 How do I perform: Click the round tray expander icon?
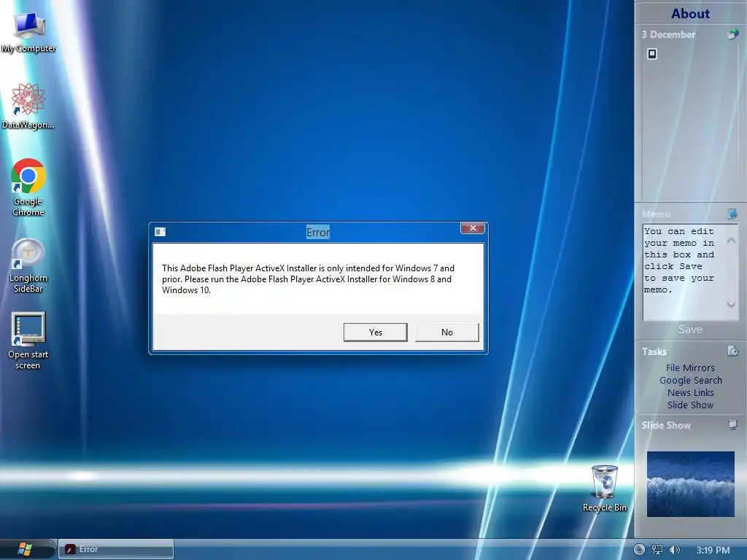pyautogui.click(x=639, y=550)
